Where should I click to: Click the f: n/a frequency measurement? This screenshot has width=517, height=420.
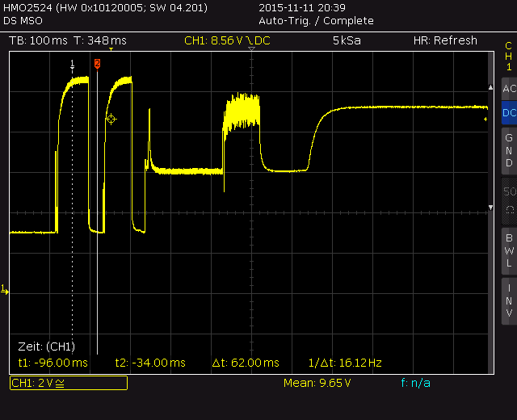tap(415, 383)
